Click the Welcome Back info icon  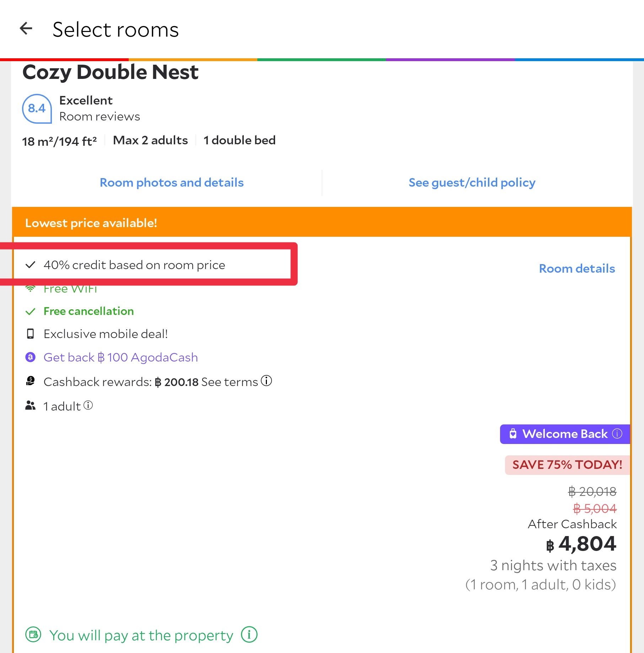[x=617, y=434]
